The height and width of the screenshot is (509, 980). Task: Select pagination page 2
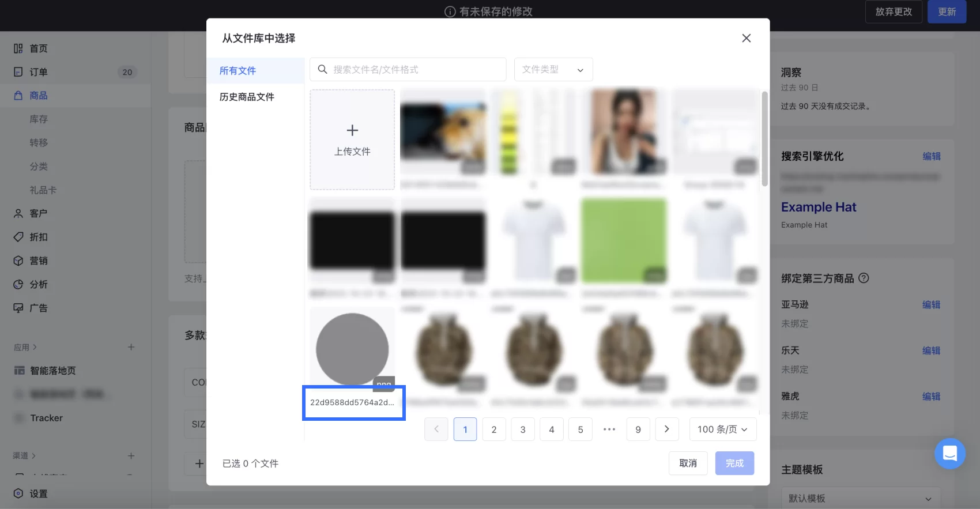click(x=494, y=429)
